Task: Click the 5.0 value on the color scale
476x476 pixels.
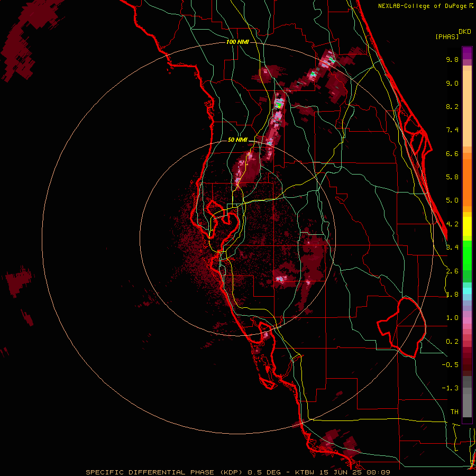Action: click(452, 200)
